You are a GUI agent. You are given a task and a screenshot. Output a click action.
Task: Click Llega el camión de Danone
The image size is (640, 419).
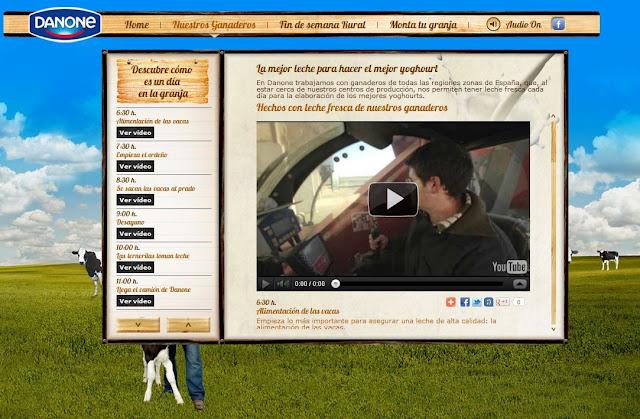pos(153,290)
